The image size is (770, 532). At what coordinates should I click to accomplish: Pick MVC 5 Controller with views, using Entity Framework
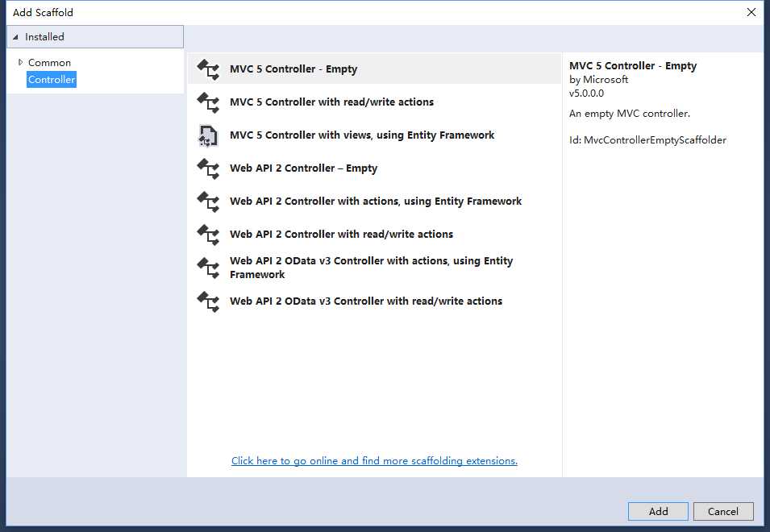(x=374, y=135)
